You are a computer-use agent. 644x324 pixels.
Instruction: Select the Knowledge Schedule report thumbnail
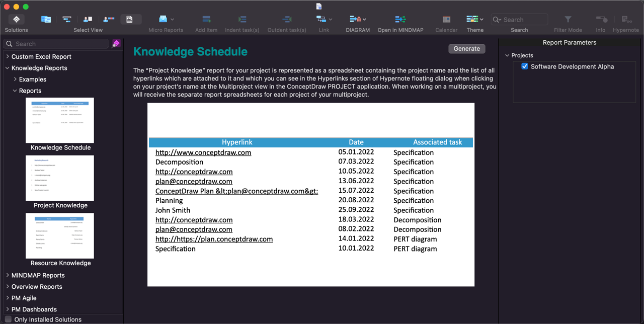[60, 120]
